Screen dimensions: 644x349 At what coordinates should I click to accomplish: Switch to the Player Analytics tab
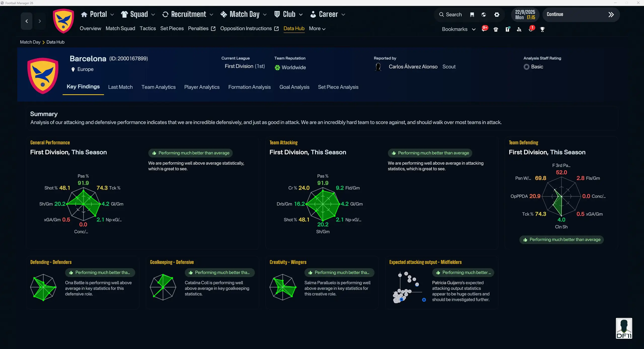click(x=202, y=87)
